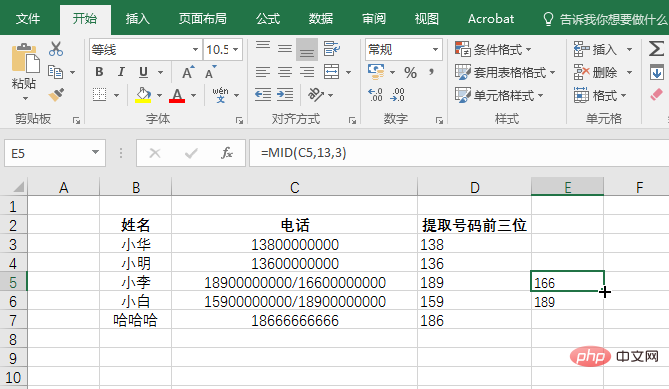Screen dimensions: 669x389
Task: Click the formula bar =MID(C5,13,3)
Action: [x=459, y=153]
